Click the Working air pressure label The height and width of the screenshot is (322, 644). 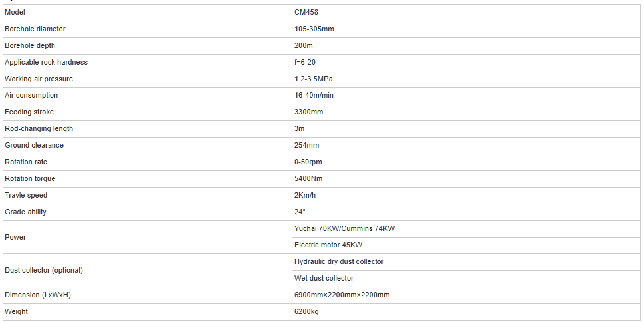coord(39,79)
